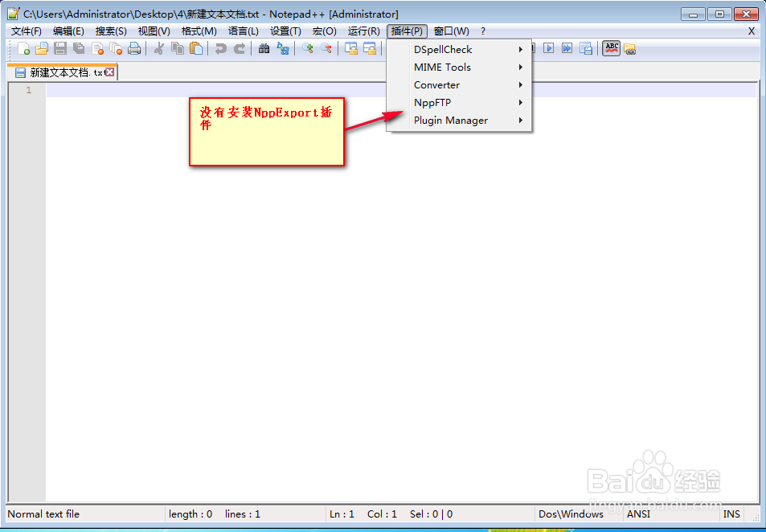Minimize the Notepad++ window
The height and width of the screenshot is (532, 766).
click(694, 14)
